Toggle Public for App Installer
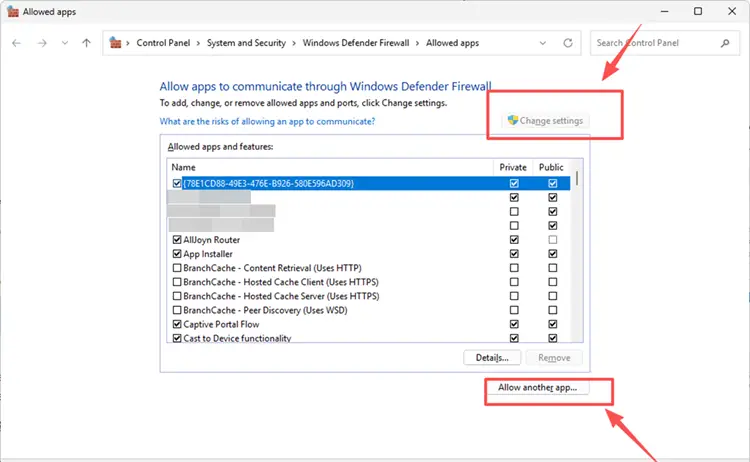This screenshot has width=750, height=462. 552,253
